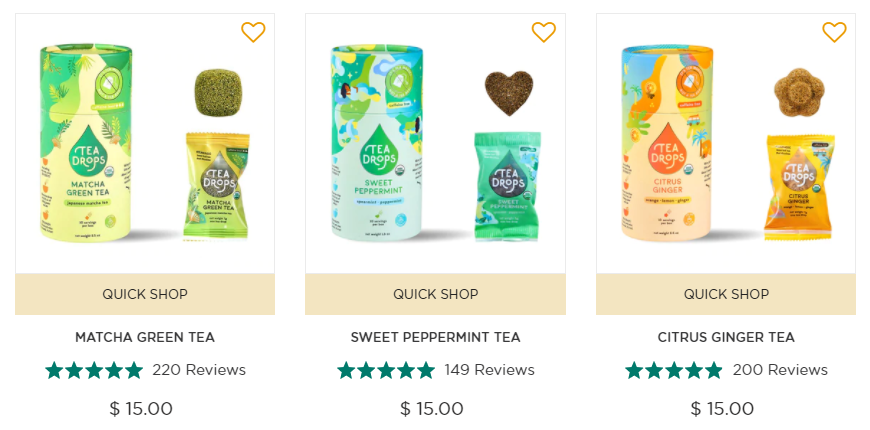This screenshot has width=870, height=430.
Task: Favorite Matcha Green Tea with heart icon
Action: click(253, 32)
